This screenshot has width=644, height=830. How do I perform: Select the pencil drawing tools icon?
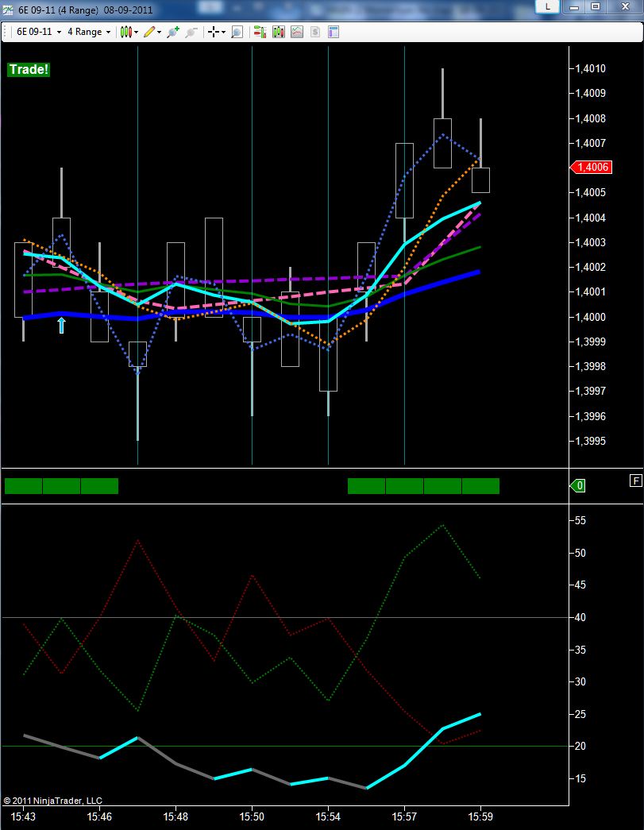click(149, 33)
